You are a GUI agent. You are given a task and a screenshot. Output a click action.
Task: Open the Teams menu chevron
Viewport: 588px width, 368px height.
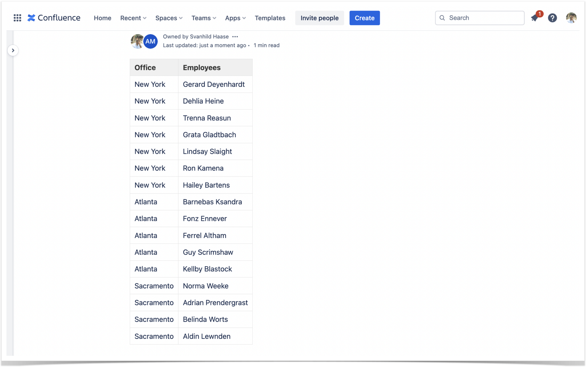coord(214,18)
